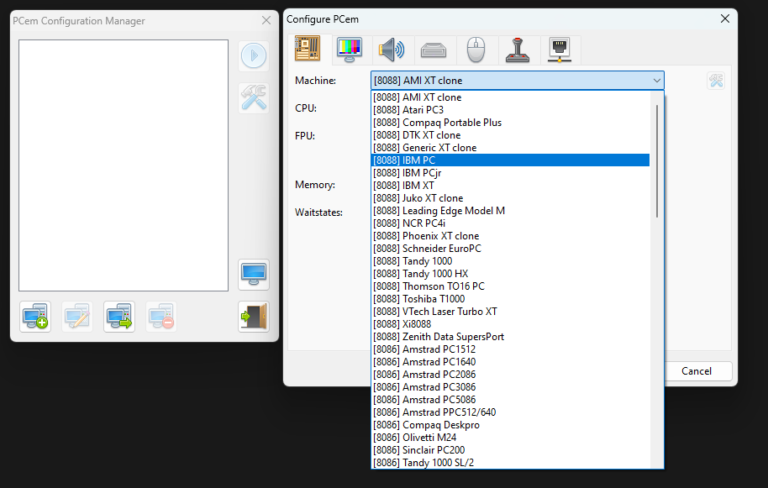Image resolution: width=768 pixels, height=488 pixels.
Task: Open the Mouse settings tab
Action: [476, 49]
